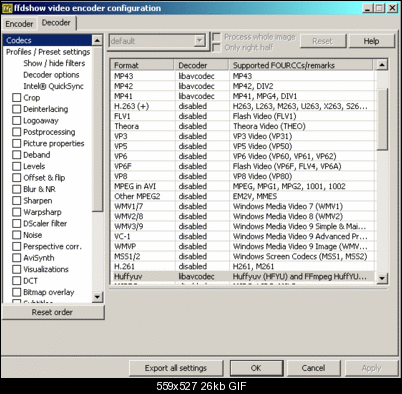The width and height of the screenshot is (402, 394).
Task: Click codec table scroll up arrow
Action: click(382, 65)
